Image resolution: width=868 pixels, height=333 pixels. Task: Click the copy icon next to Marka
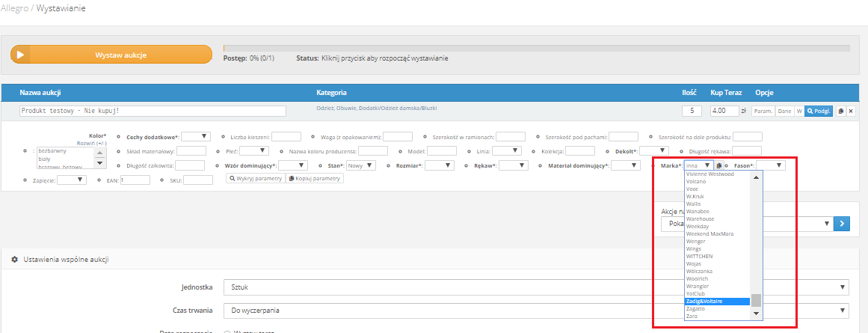tap(719, 165)
